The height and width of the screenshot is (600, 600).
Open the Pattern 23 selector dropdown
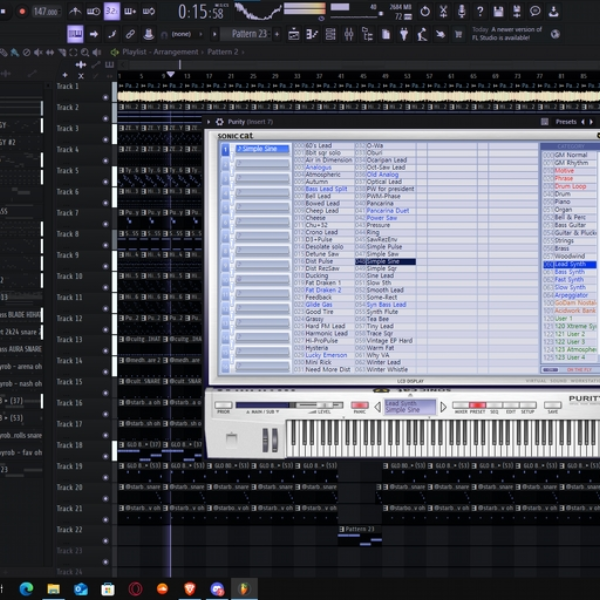pos(249,34)
